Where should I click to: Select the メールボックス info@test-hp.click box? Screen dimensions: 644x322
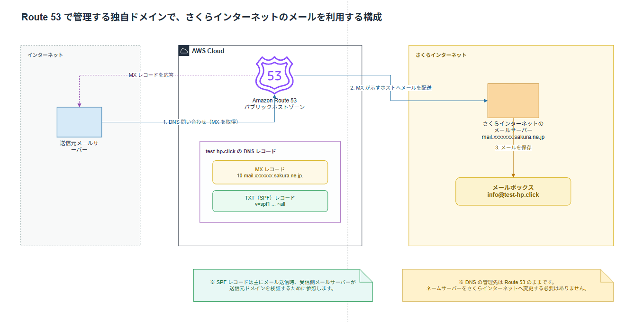(x=513, y=191)
